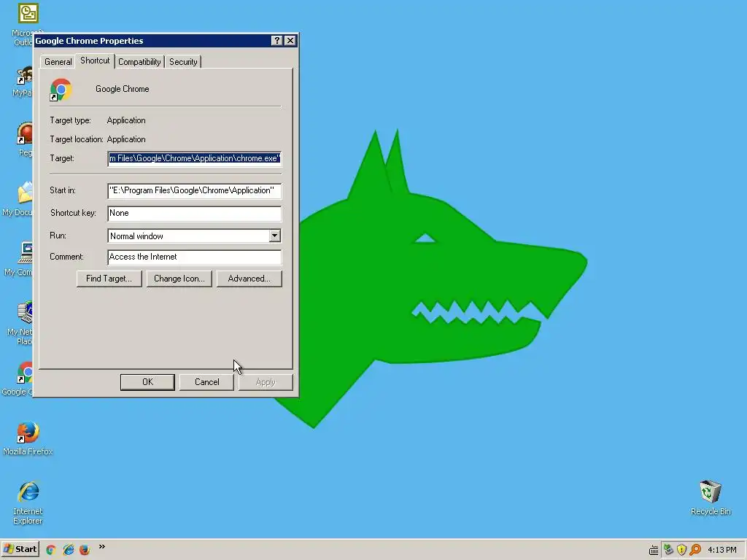Image resolution: width=747 pixels, height=560 pixels.
Task: Launch Firefox from the quick launch bar
Action: coord(85,550)
